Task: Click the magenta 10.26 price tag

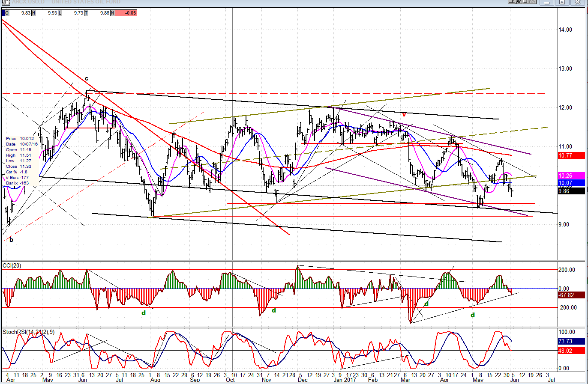Action: [571, 176]
